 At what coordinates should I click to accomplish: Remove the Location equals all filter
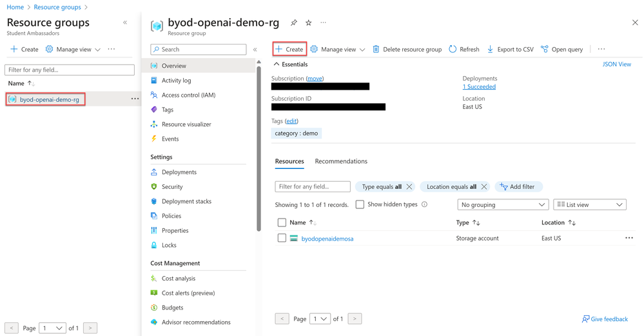point(484,186)
